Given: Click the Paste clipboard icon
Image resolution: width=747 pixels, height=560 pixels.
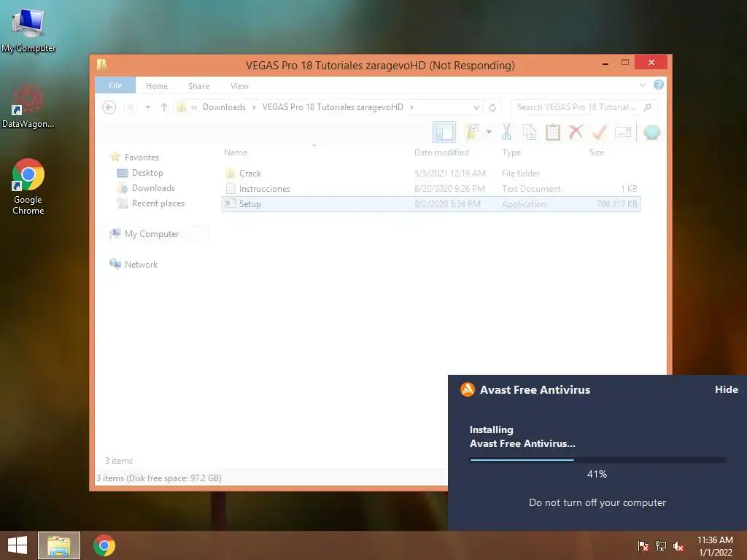Looking at the screenshot, I should pos(553,132).
